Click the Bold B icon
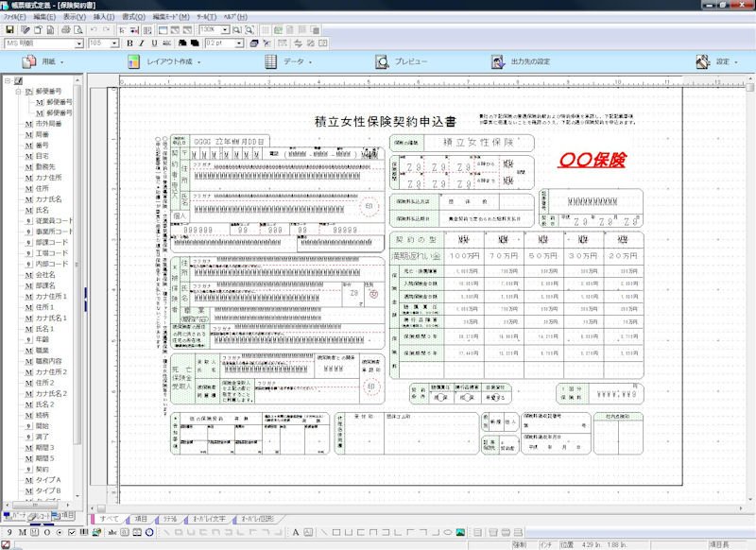 (x=129, y=43)
